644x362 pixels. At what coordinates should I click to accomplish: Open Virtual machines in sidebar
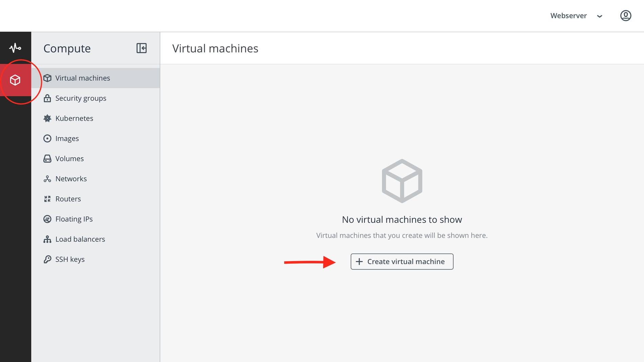point(82,78)
